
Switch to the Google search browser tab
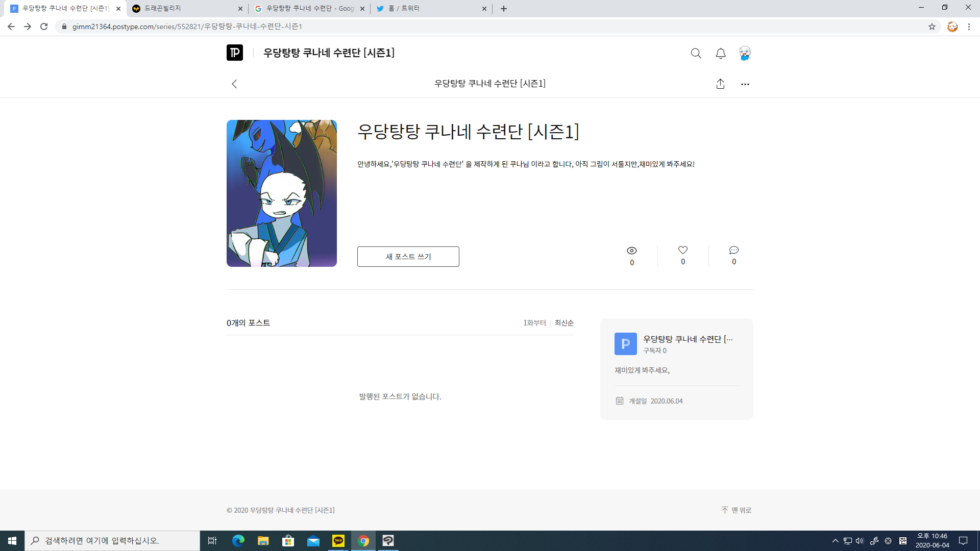pos(309,9)
